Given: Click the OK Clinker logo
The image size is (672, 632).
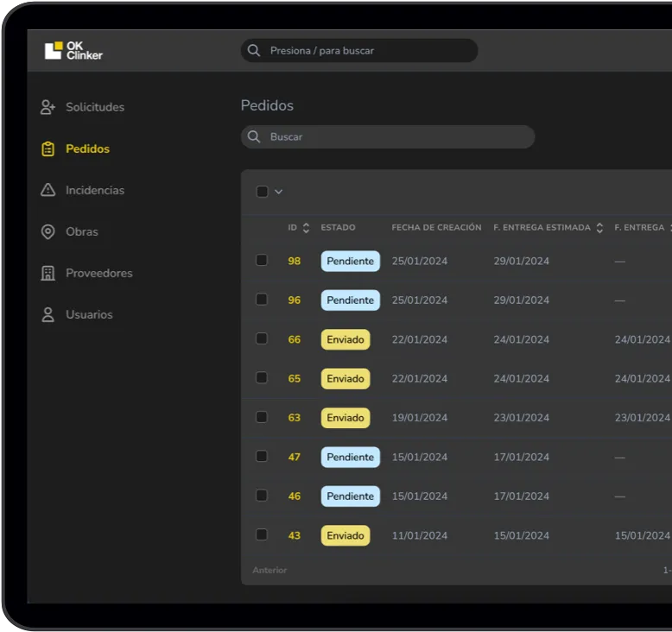Looking at the screenshot, I should pyautogui.click(x=73, y=51).
